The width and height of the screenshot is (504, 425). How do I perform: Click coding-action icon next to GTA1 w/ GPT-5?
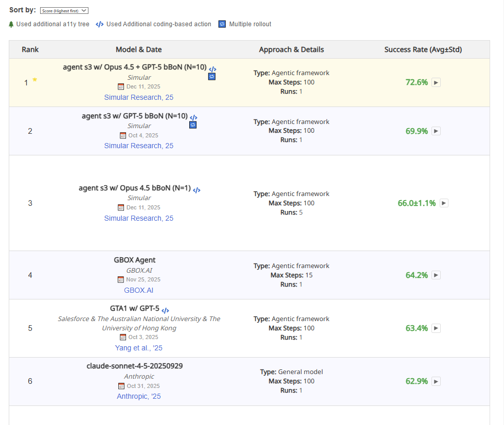point(165,310)
